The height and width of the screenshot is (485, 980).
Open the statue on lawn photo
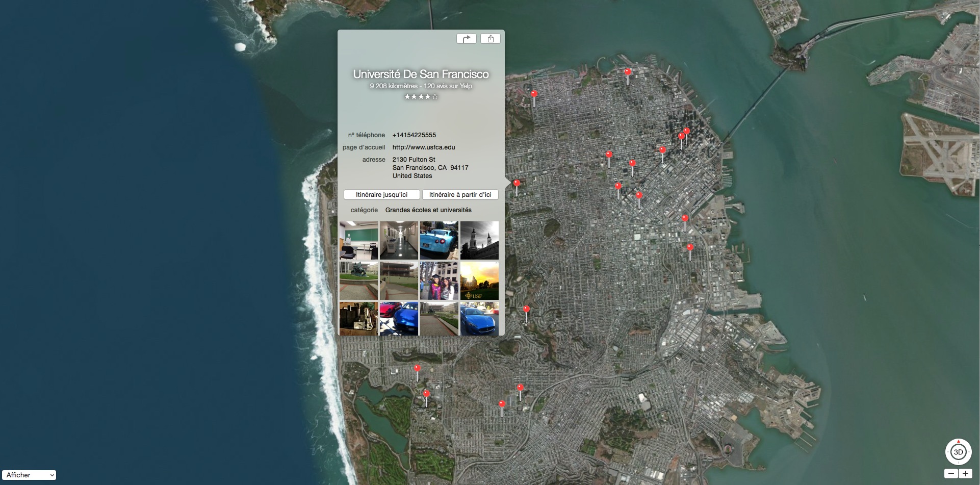click(359, 281)
